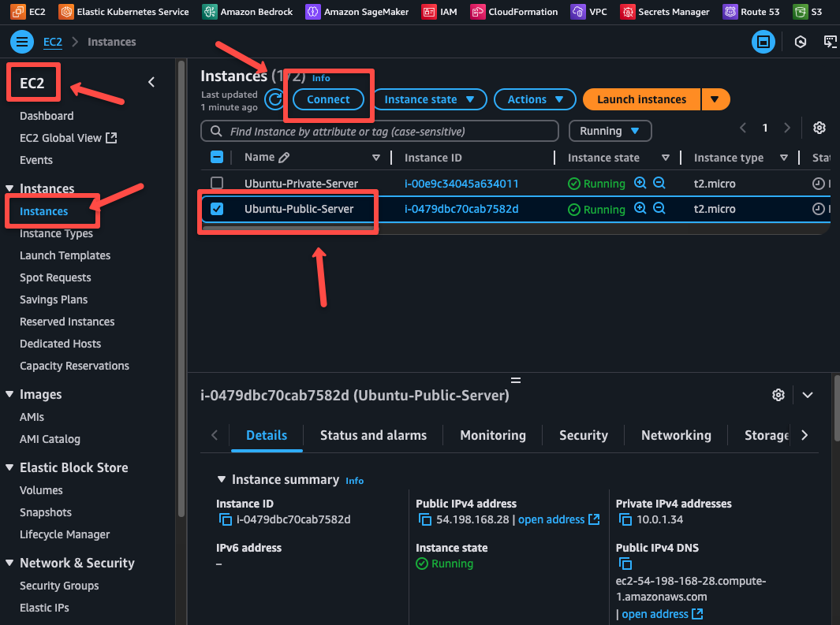Click the settings gear above the instances table
This screenshot has height=625, width=840.
[x=819, y=127]
